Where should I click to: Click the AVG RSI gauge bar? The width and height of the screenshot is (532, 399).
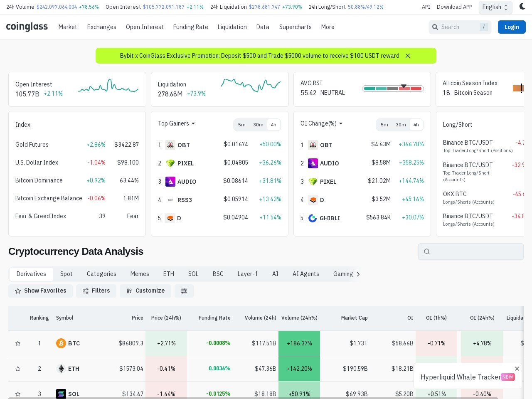[x=393, y=88]
